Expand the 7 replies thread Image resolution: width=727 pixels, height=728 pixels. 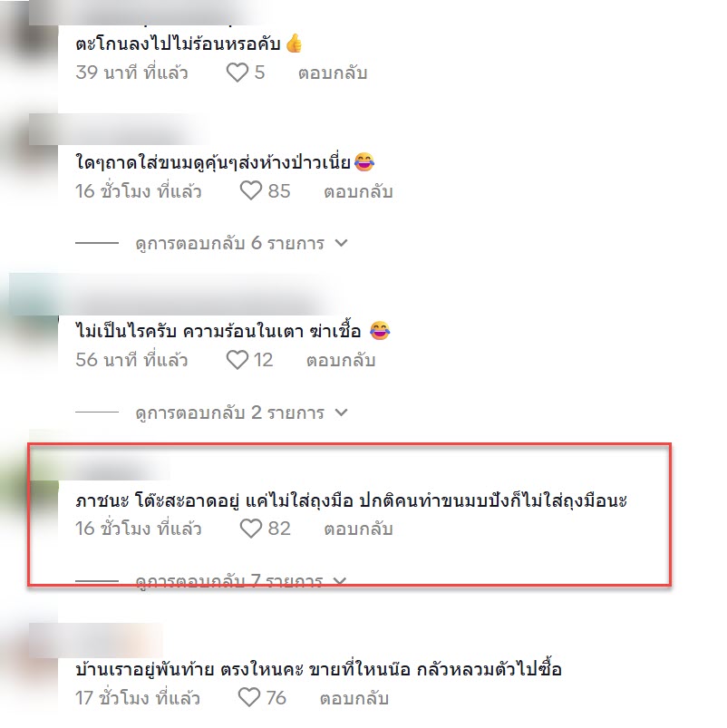point(241,581)
